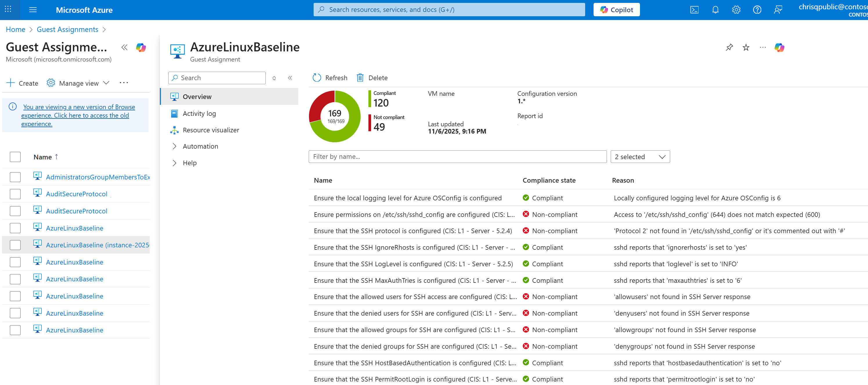Open the notifications bell
The image size is (868, 385).
(715, 10)
